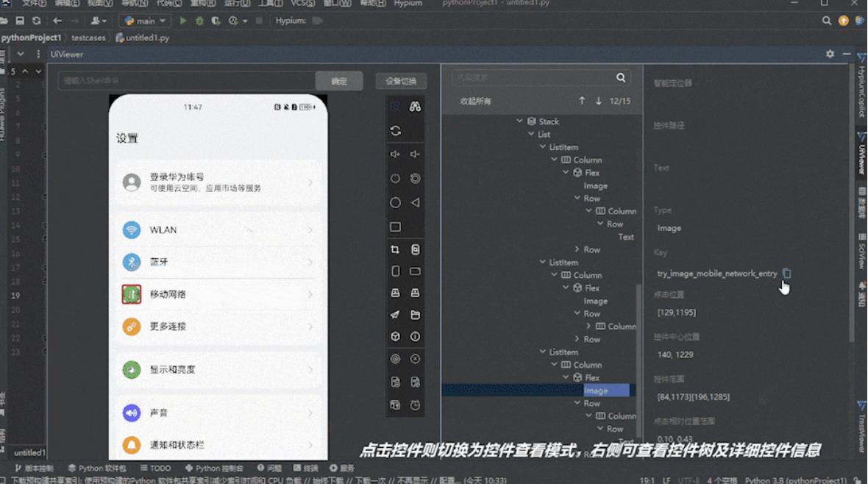Click the binoculars icon in device toolbar
The width and height of the screenshot is (868, 484).
tap(415, 107)
